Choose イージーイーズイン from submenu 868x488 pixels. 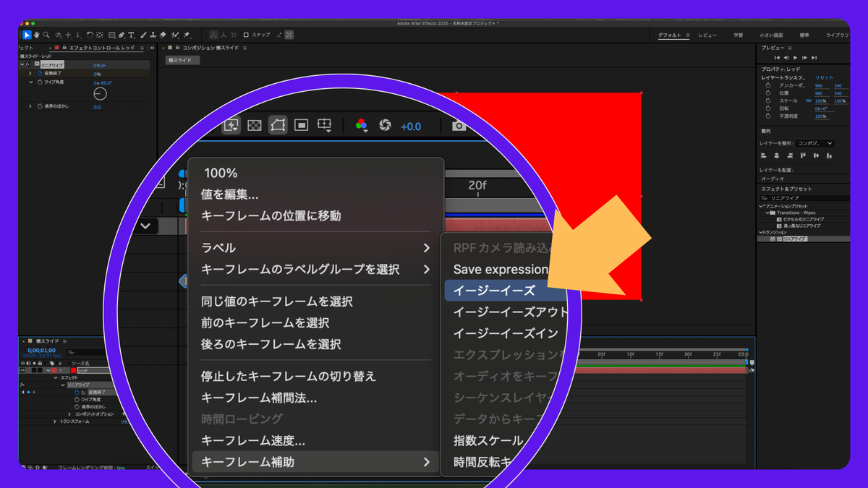[506, 333]
